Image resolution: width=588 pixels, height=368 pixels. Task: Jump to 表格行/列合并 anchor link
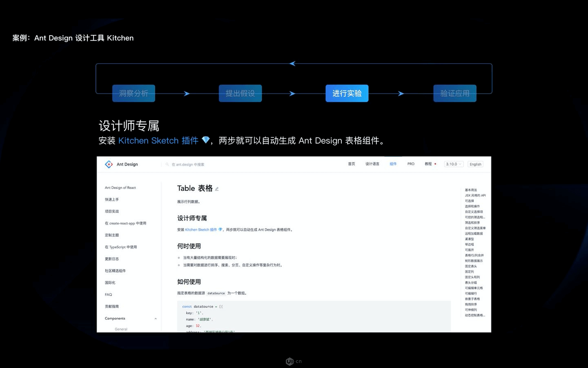pyautogui.click(x=474, y=255)
